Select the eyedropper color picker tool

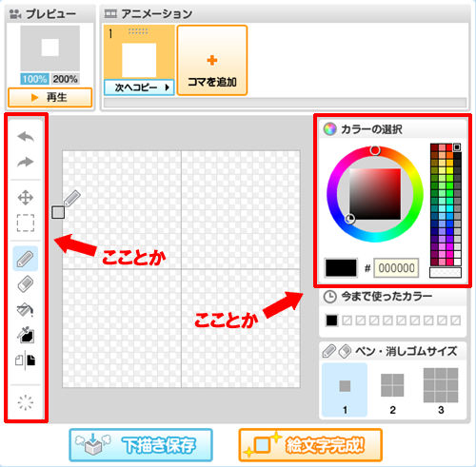click(x=26, y=335)
